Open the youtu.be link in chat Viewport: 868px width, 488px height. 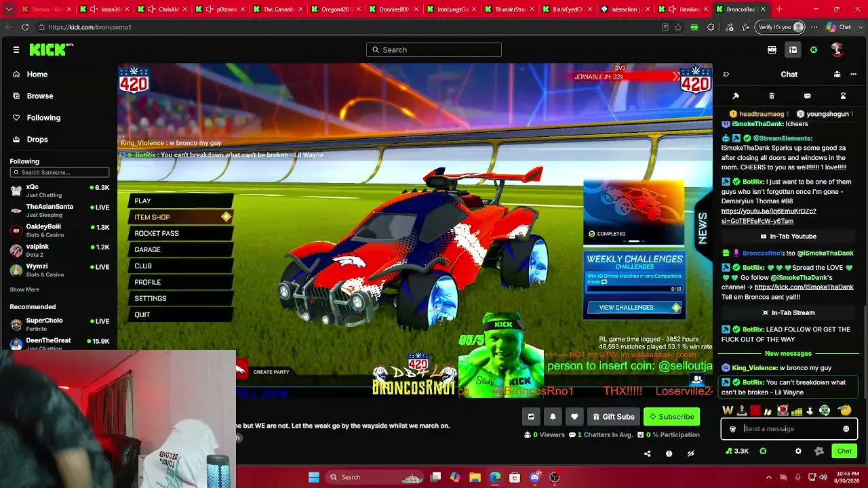point(769,216)
